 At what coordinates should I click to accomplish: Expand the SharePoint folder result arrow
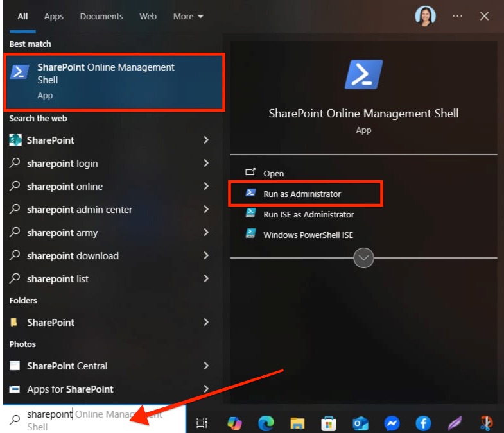click(x=206, y=322)
